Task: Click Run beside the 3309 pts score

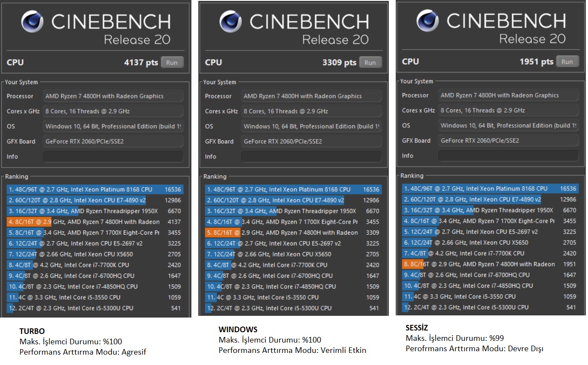Action: pos(370,63)
